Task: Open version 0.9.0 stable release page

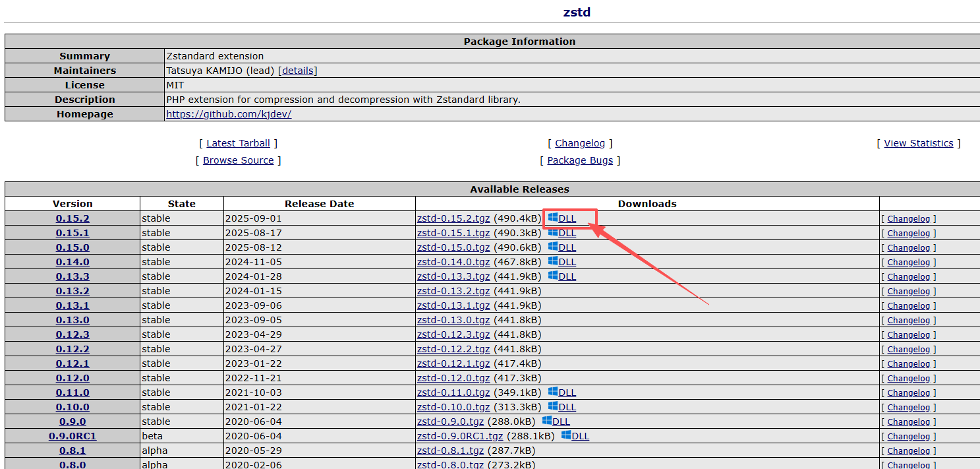Action: pos(72,422)
